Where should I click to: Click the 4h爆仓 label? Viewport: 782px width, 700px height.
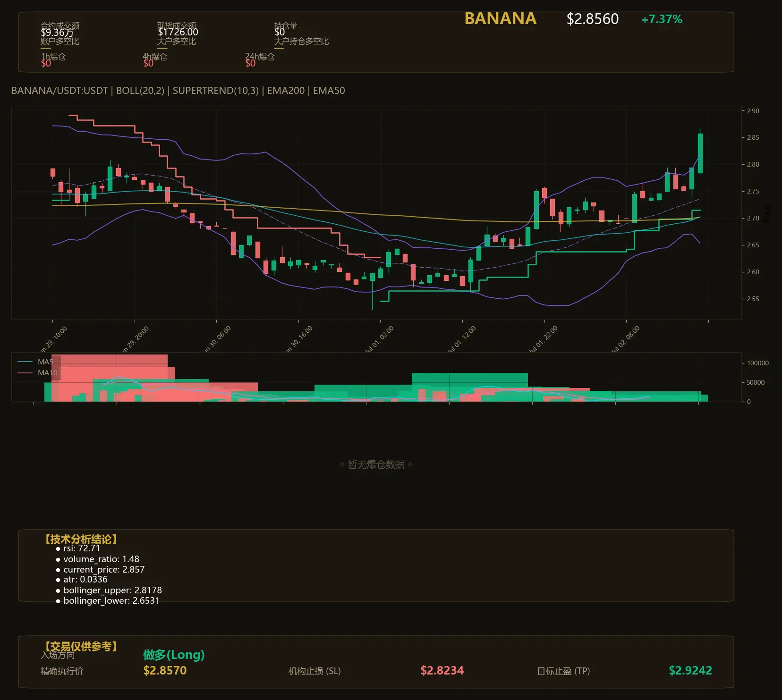click(x=155, y=57)
